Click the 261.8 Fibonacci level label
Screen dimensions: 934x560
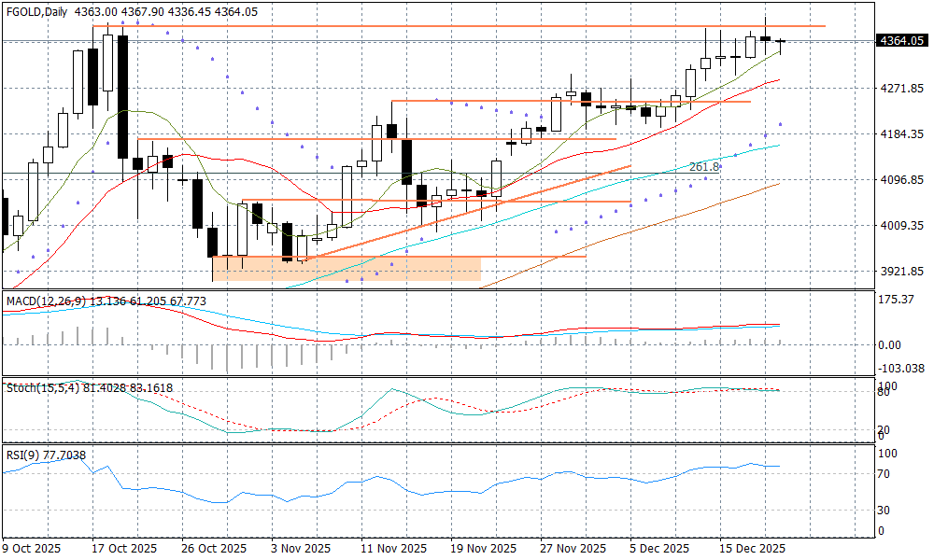pos(704,167)
